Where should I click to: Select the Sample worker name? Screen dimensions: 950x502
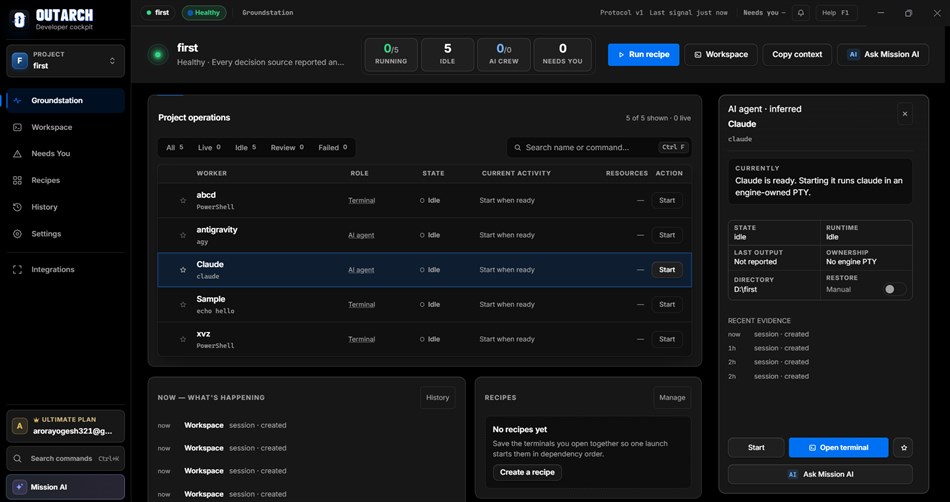coord(211,299)
